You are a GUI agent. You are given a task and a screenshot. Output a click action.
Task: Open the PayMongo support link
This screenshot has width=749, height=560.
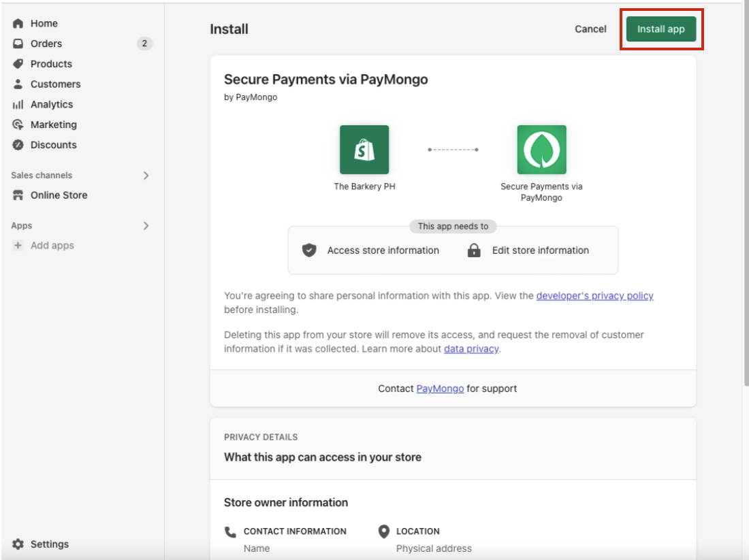coord(440,389)
